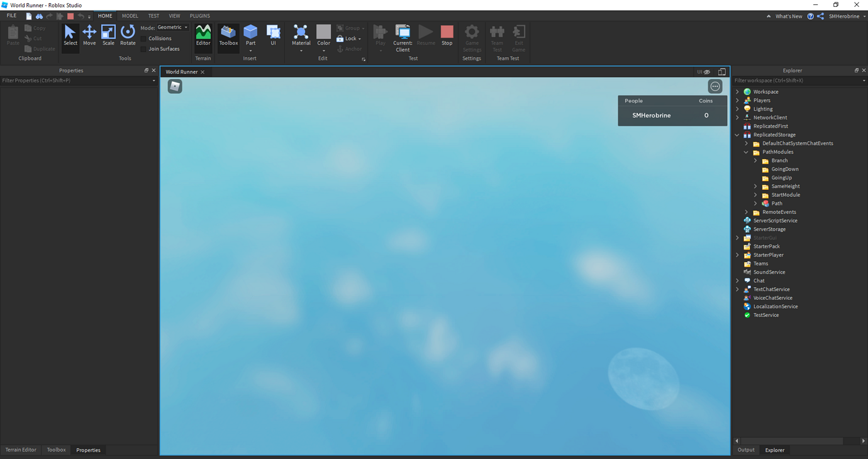Open the Material manager
Screen dimensions: 868x459
pos(301,36)
